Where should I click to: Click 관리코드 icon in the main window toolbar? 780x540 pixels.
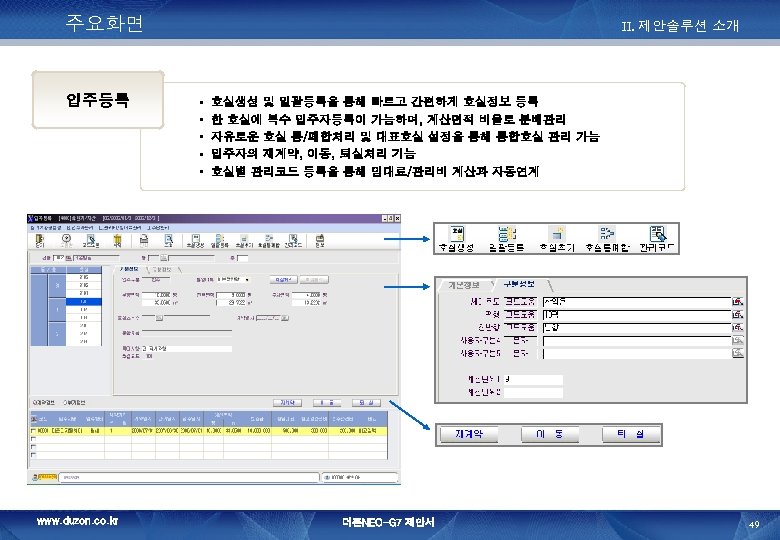pyautogui.click(x=293, y=240)
